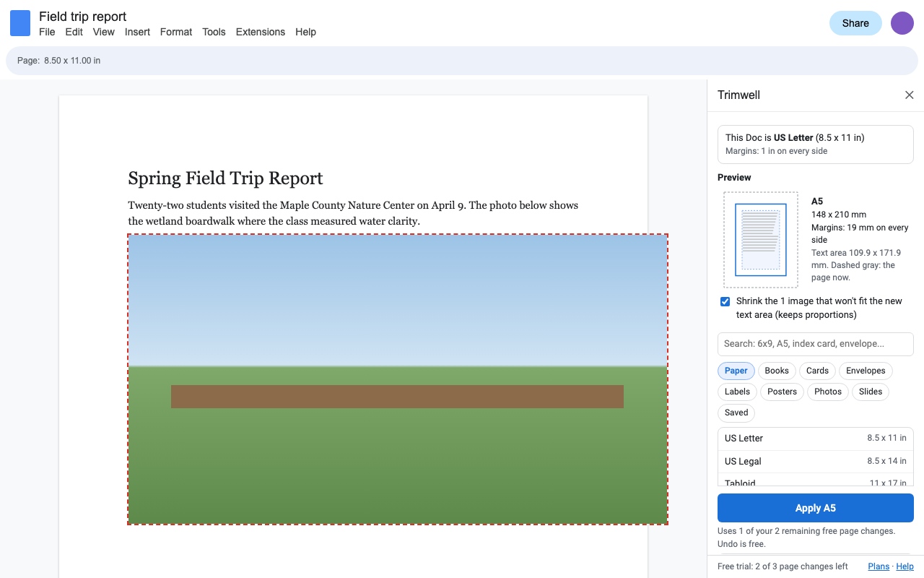The width and height of the screenshot is (924, 578).
Task: Select the Slides category chip
Action: point(871,392)
